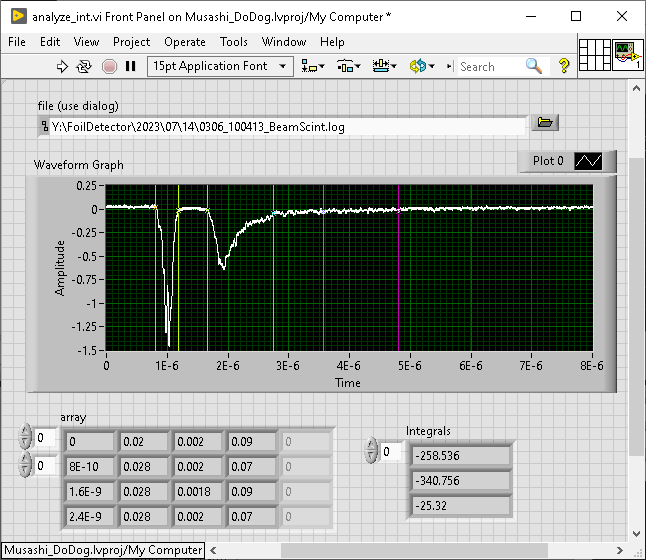Open the Tools menu
This screenshot has height=560, width=646.
(x=233, y=42)
